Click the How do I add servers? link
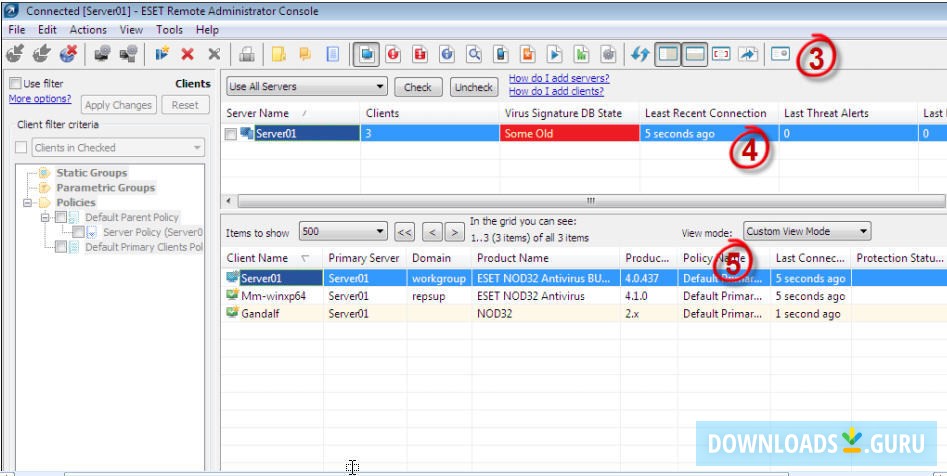Image resolution: width=947 pixels, height=476 pixels. pos(559,78)
